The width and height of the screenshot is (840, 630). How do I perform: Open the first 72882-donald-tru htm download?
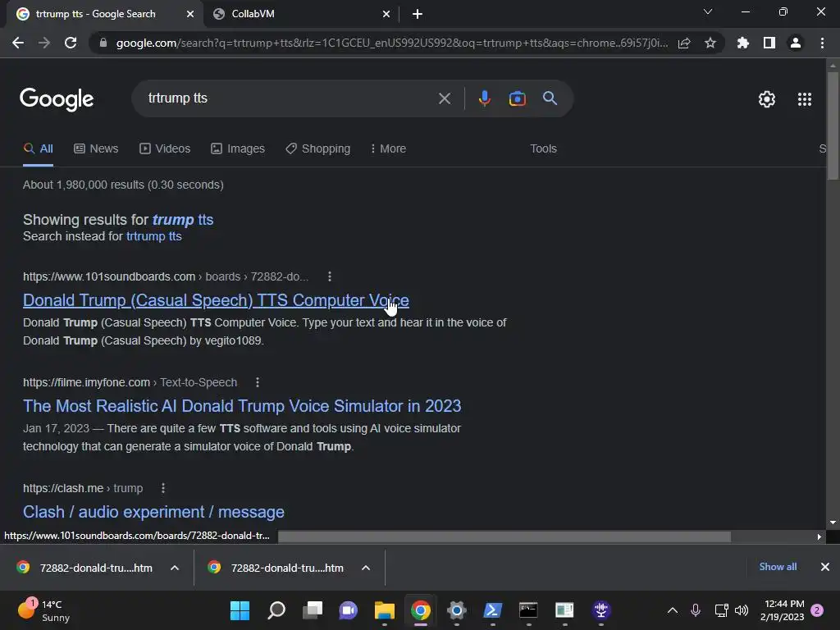(x=84, y=568)
